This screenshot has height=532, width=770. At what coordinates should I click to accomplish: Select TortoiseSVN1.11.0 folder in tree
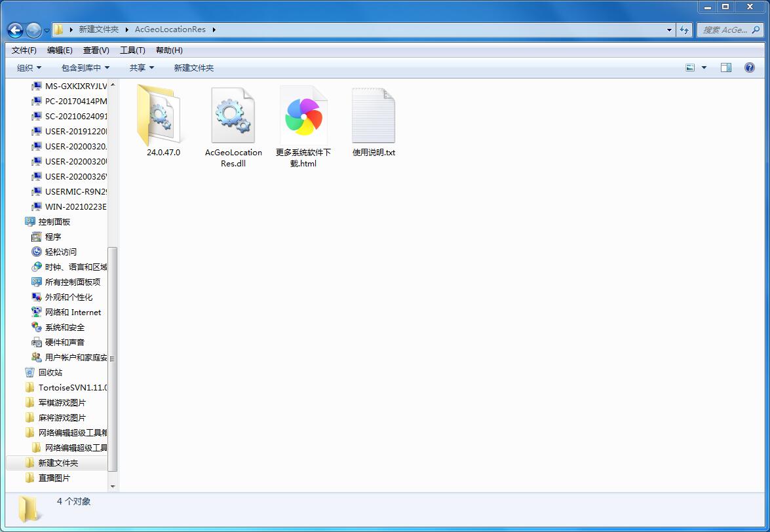[x=67, y=388]
